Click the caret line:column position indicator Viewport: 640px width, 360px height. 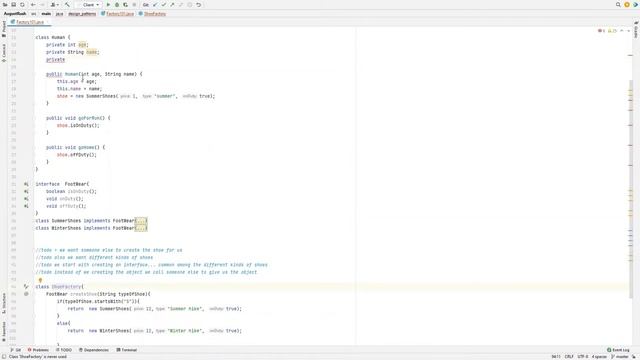(556, 357)
